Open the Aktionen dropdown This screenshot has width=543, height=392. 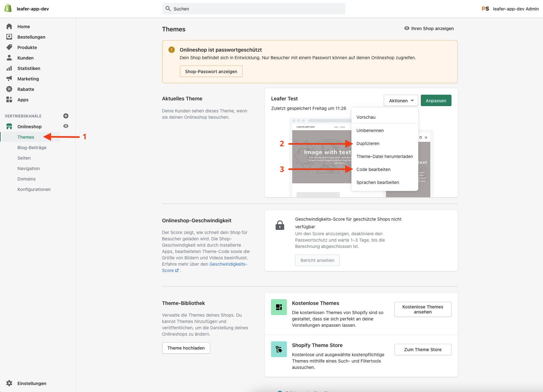(401, 100)
